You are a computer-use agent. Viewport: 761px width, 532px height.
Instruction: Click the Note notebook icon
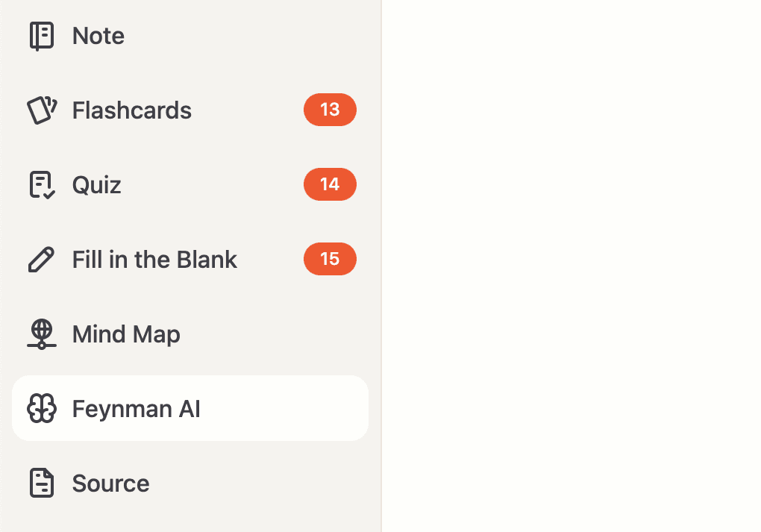pyautogui.click(x=42, y=35)
